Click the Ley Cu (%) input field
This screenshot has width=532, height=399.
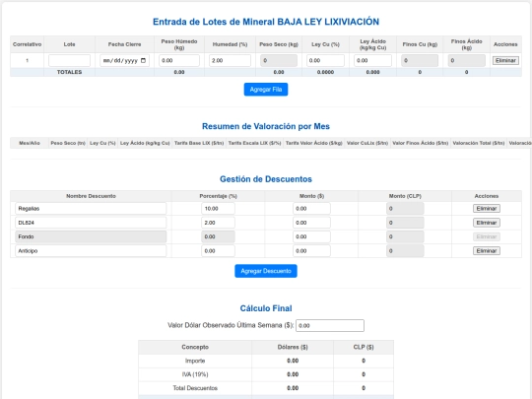click(x=325, y=60)
